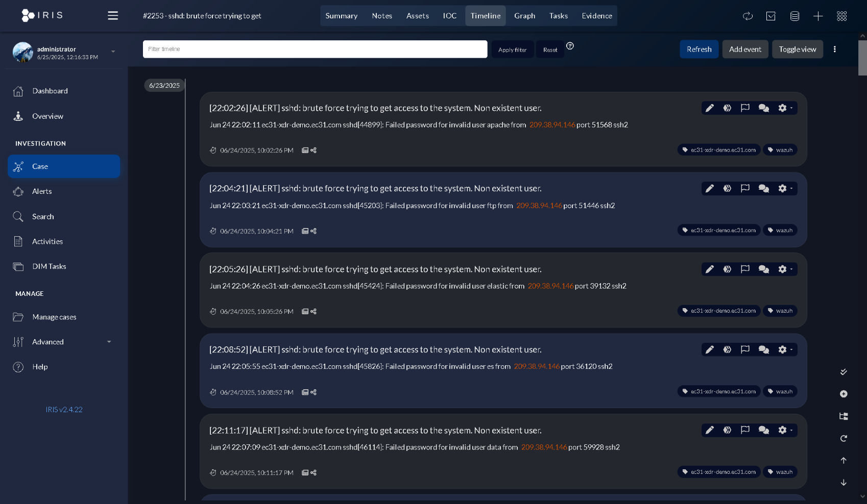Focus the Filter timeline input
The height and width of the screenshot is (504, 867).
tap(315, 49)
